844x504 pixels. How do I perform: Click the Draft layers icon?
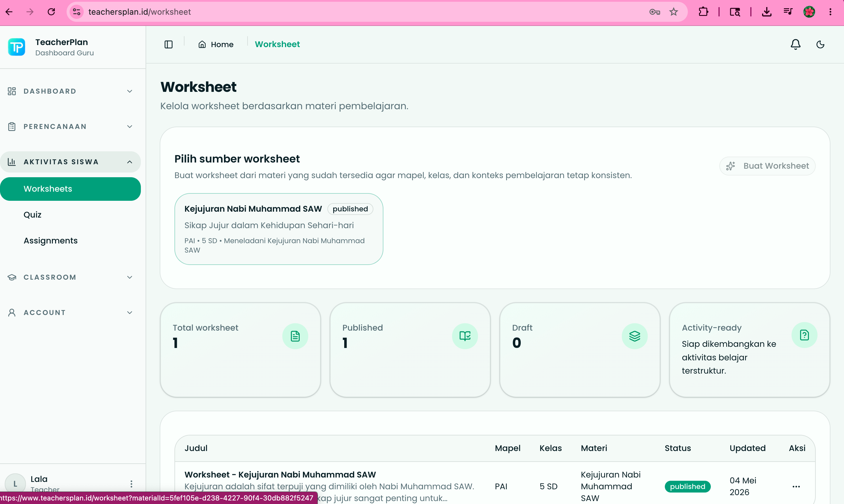pyautogui.click(x=634, y=336)
